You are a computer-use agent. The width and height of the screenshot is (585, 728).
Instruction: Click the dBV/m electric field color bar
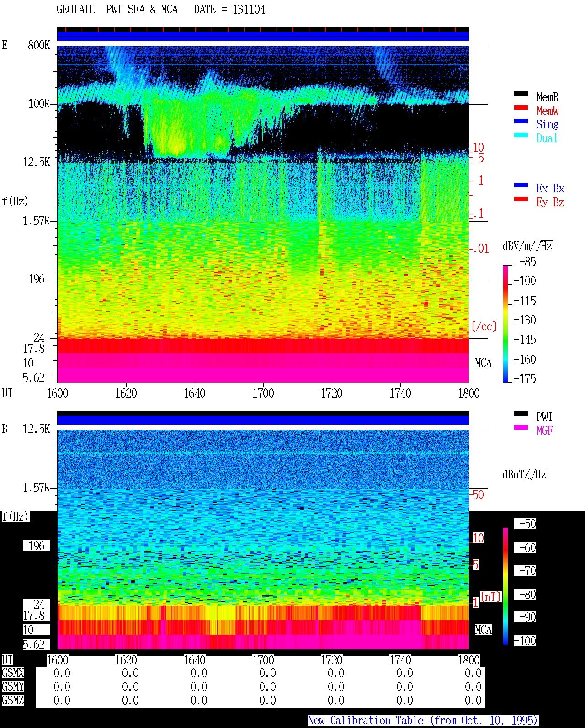tap(505, 324)
